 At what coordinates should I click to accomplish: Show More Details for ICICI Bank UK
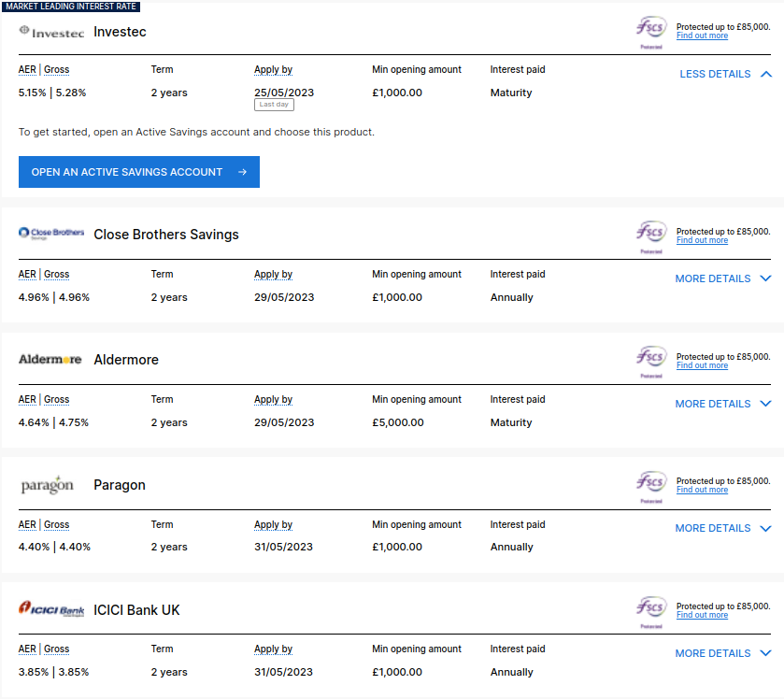click(723, 653)
